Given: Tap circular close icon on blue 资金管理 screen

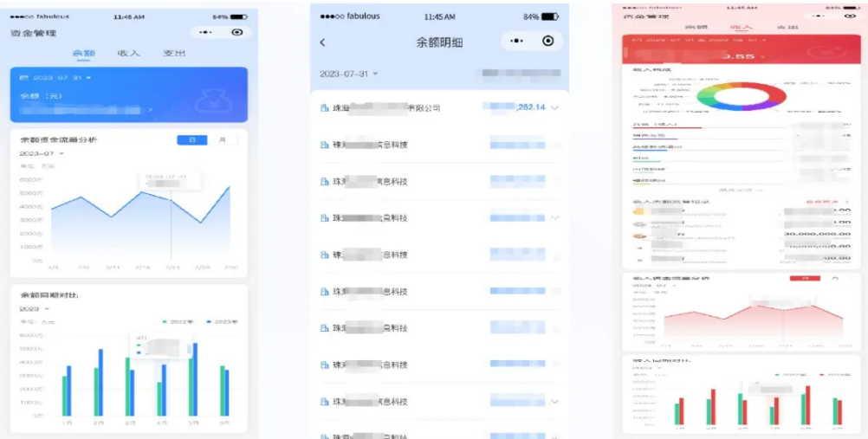Looking at the screenshot, I should pos(236,32).
